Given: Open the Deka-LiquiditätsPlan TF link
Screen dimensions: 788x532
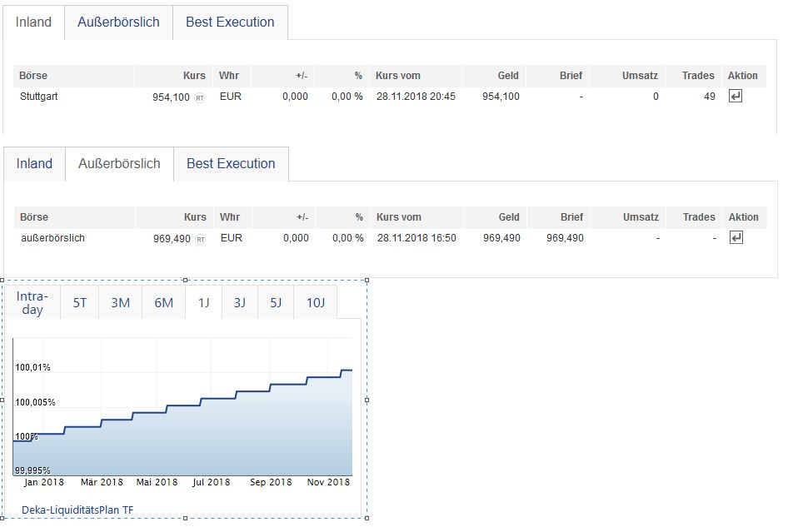Looking at the screenshot, I should [x=77, y=510].
